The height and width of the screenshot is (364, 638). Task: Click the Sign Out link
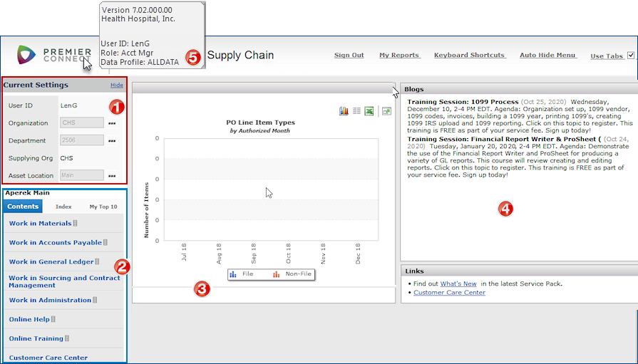(349, 56)
